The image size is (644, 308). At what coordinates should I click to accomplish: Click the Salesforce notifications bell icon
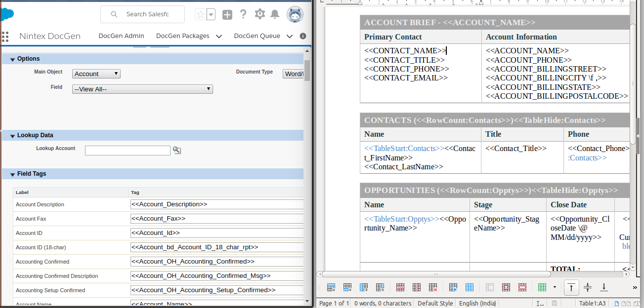coord(275,14)
